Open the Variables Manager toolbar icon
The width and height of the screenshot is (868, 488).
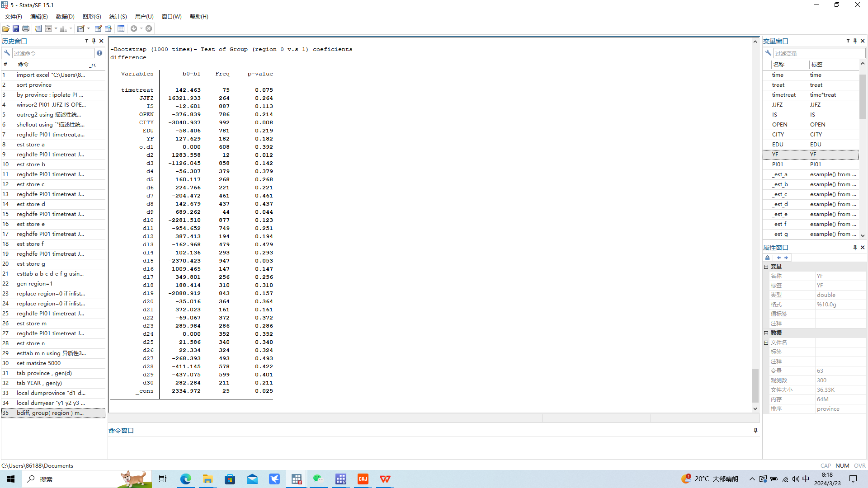pyautogui.click(x=121, y=28)
